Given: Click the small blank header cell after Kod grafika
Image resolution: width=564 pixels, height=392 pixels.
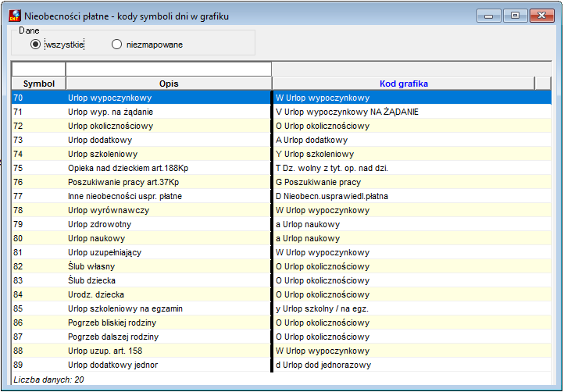Looking at the screenshot, I should (543, 84).
